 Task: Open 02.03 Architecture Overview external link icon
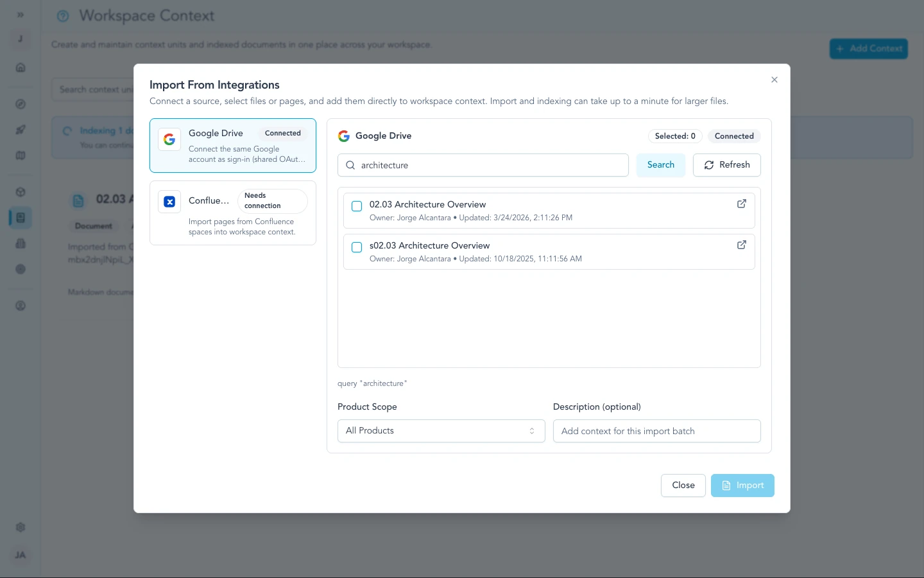741,204
